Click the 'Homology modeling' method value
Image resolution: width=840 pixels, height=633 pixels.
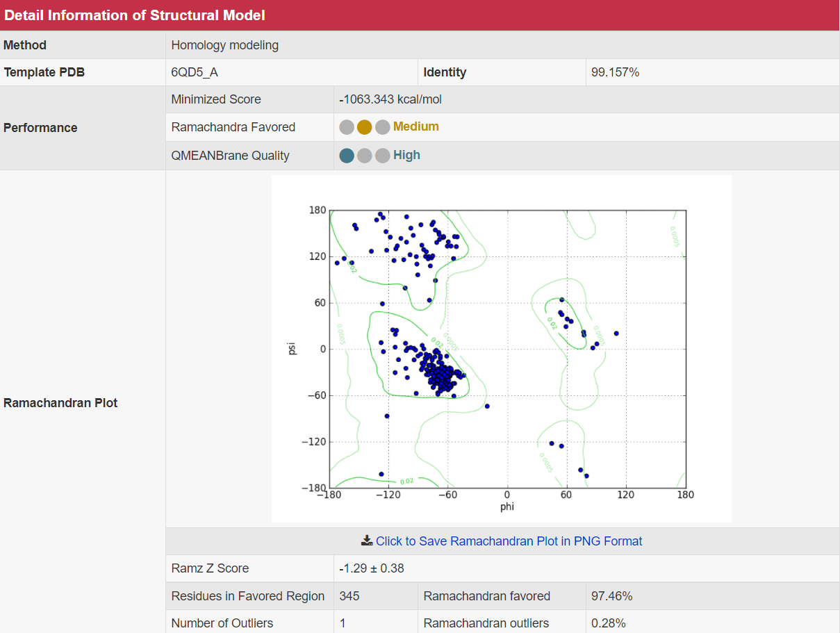point(224,45)
